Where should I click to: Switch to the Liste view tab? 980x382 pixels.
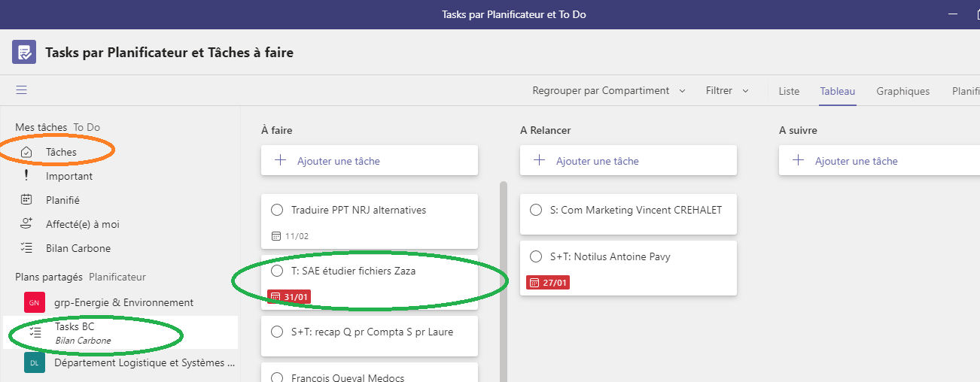click(x=789, y=91)
